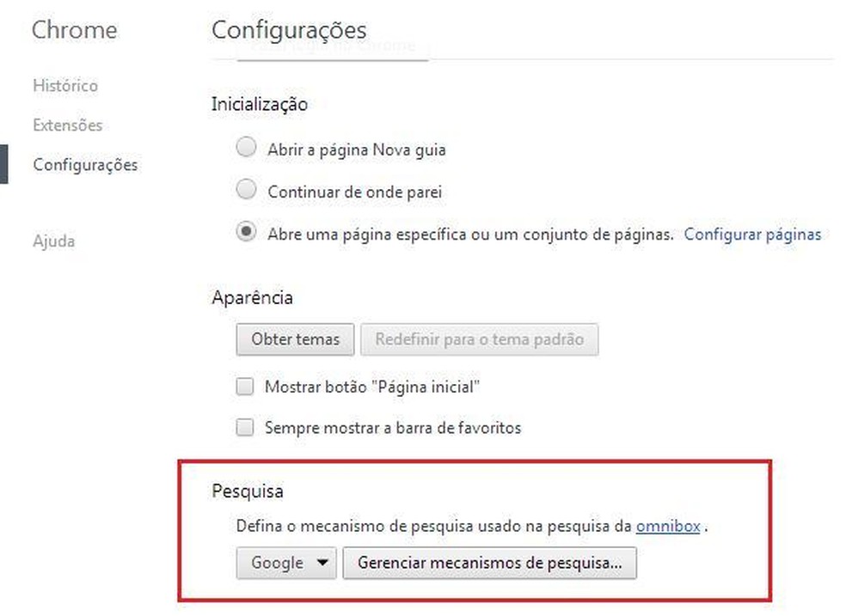Click the Pesquisa section heading

point(248,492)
